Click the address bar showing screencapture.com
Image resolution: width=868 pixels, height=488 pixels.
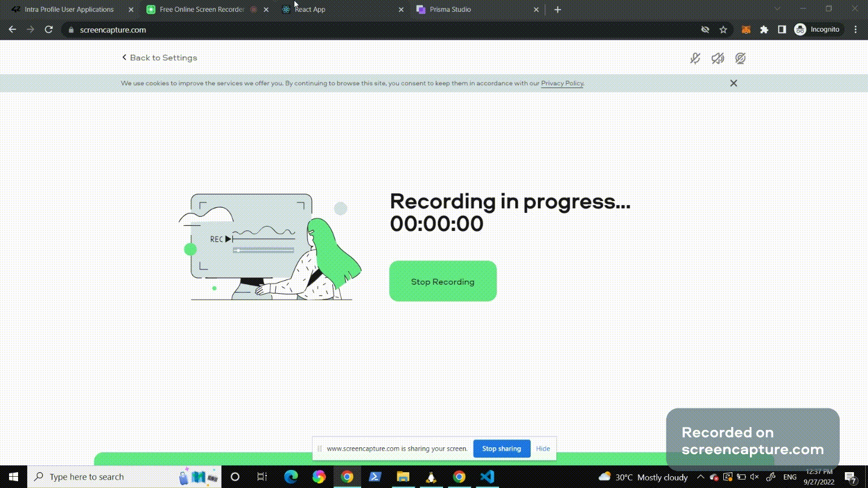[384, 29]
